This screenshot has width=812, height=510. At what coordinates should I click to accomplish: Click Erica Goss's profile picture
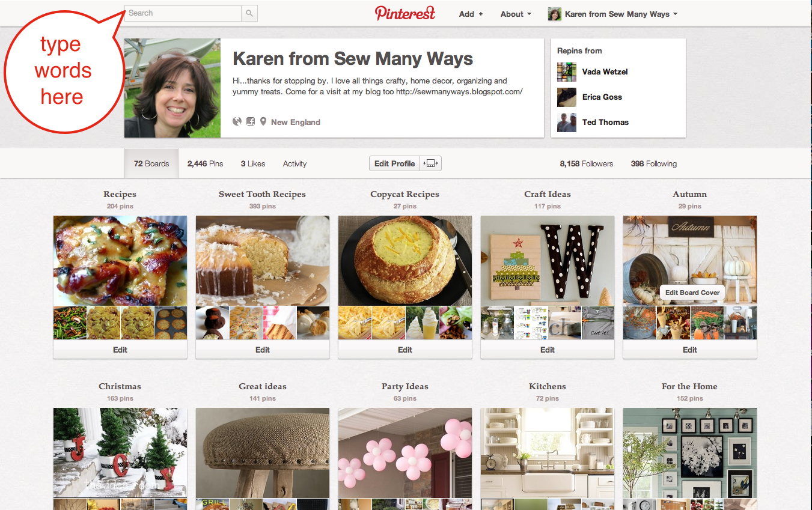pos(566,97)
